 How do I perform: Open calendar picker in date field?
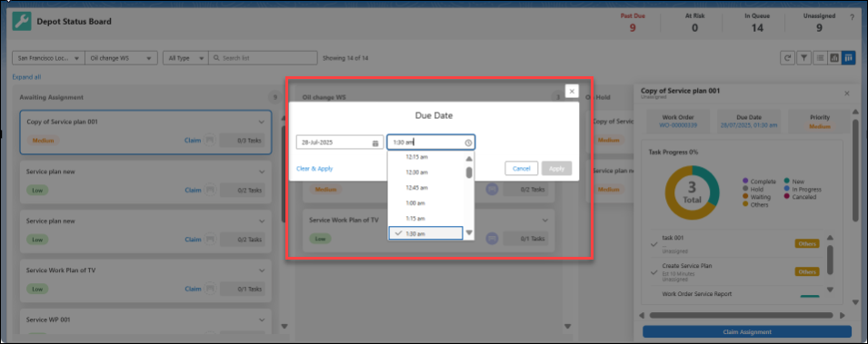(x=374, y=143)
